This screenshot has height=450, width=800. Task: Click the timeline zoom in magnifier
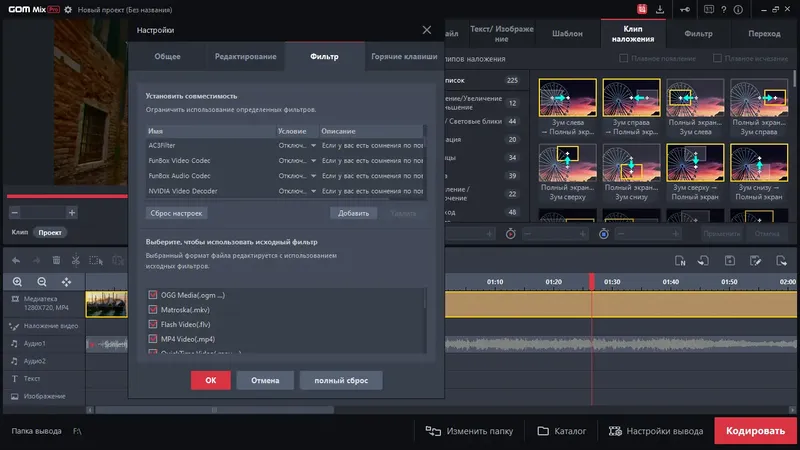(17, 282)
